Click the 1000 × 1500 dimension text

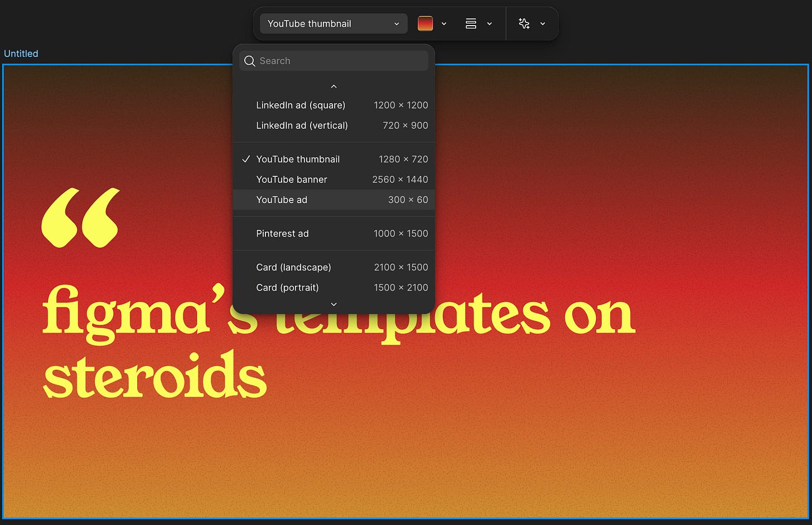click(x=400, y=233)
